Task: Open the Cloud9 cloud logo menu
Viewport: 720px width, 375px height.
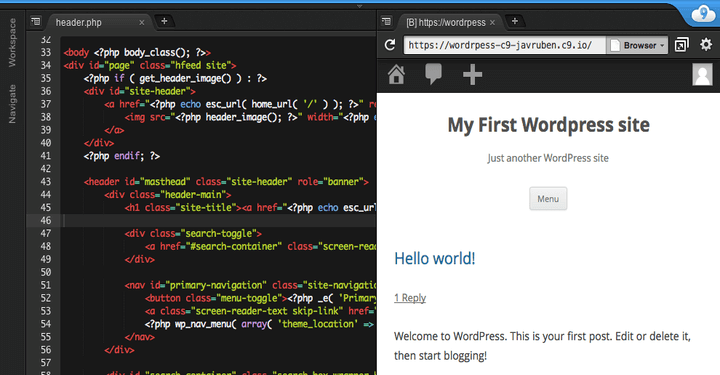Action: point(703,14)
